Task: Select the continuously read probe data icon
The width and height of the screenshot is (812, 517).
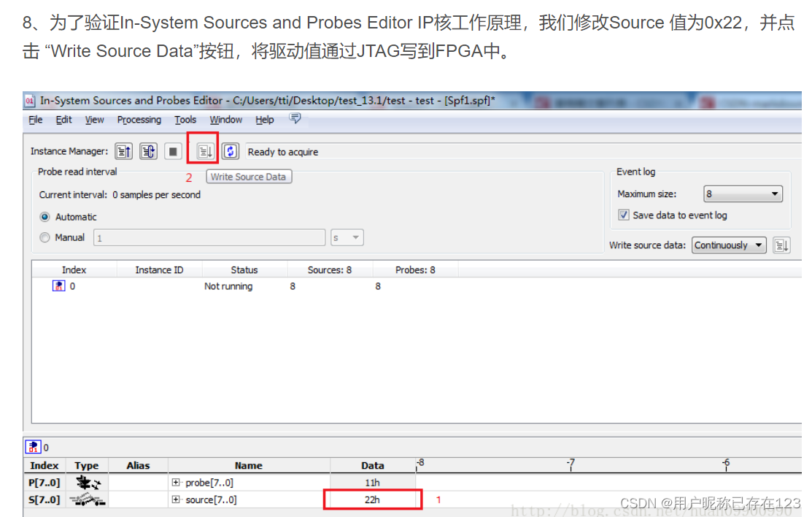Action: pos(148,151)
